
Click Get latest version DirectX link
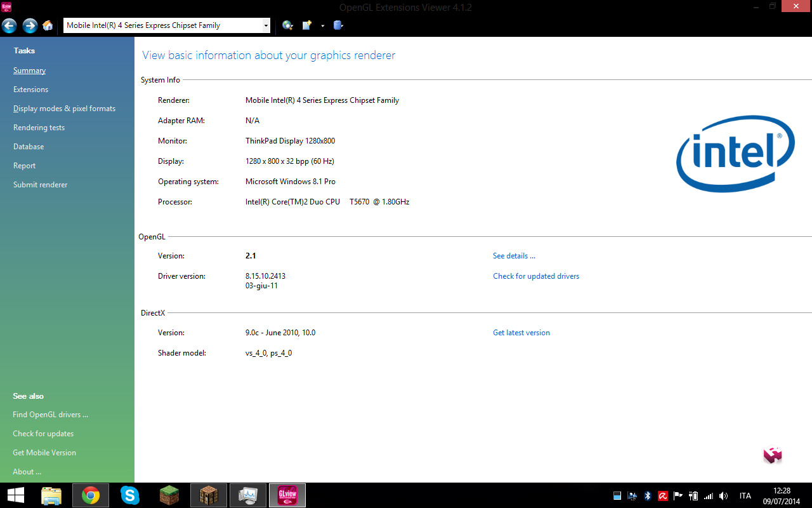[521, 333]
